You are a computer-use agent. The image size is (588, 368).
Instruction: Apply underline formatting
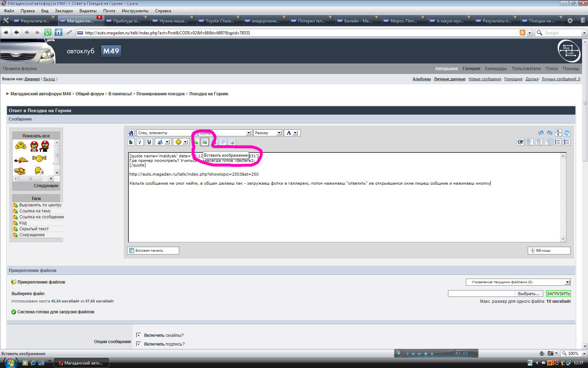(x=149, y=142)
